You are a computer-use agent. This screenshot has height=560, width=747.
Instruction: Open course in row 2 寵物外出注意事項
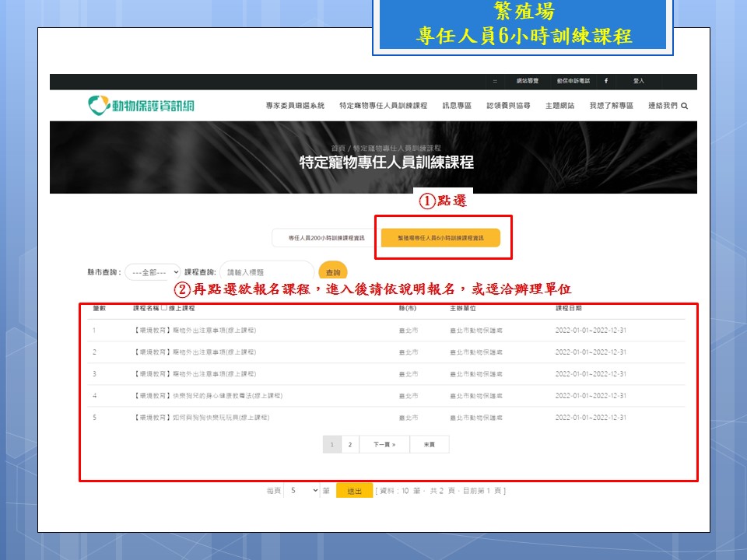[x=195, y=352]
